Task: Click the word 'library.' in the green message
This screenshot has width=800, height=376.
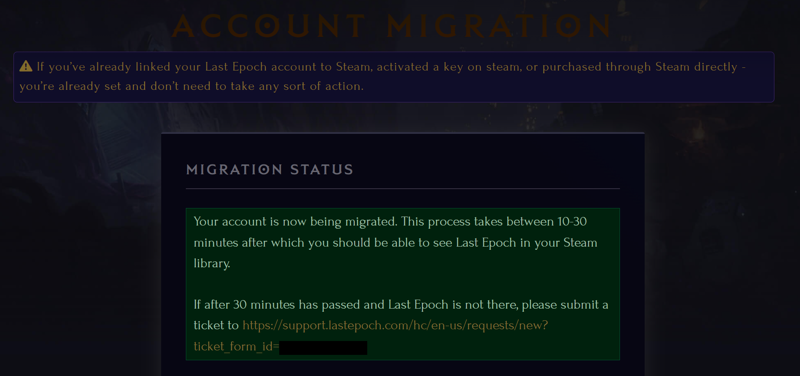Action: (212, 264)
